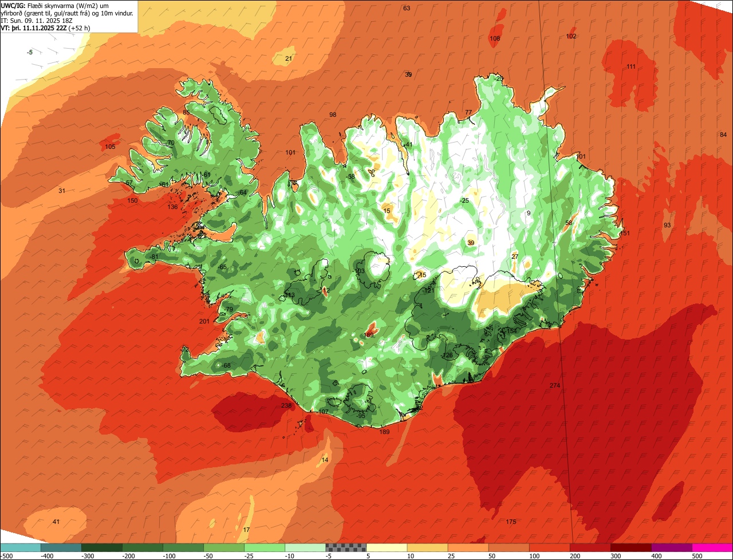The width and height of the screenshot is (733, 560).
Task: Click the map value 111 in the northeast sea
Action: pyautogui.click(x=631, y=66)
